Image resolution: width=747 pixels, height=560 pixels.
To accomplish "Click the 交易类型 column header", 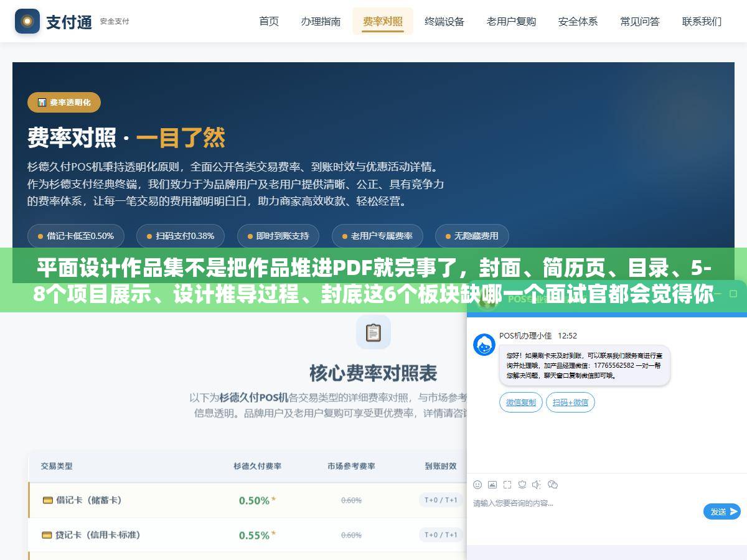I will click(x=57, y=465).
